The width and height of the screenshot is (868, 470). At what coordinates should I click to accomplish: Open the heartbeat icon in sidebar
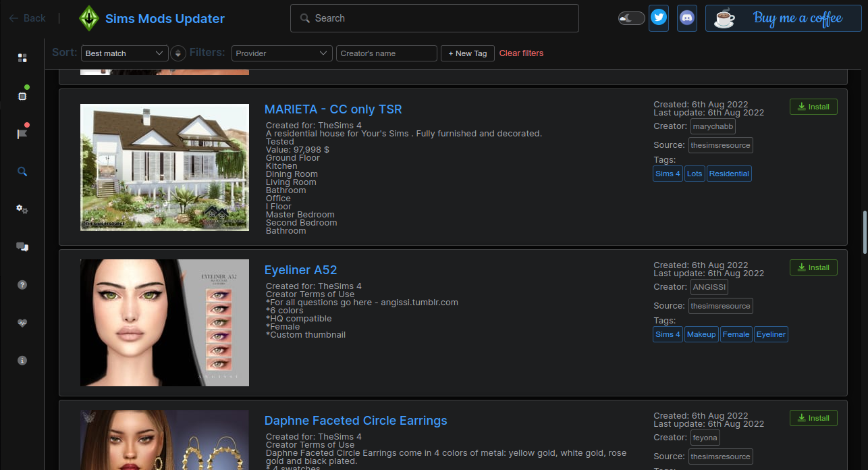coord(22,323)
